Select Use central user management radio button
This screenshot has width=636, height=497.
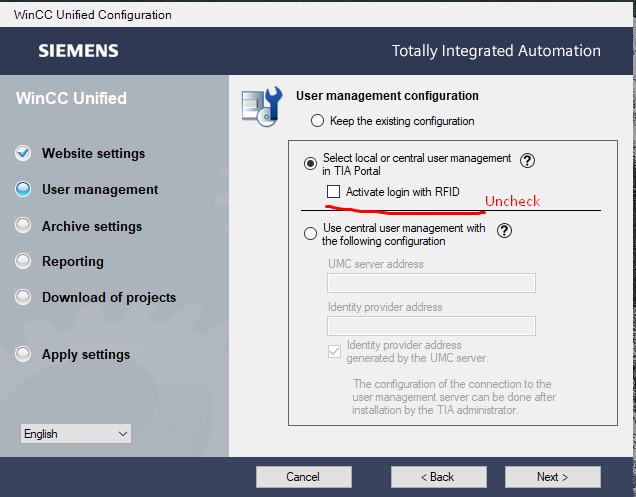pos(310,234)
